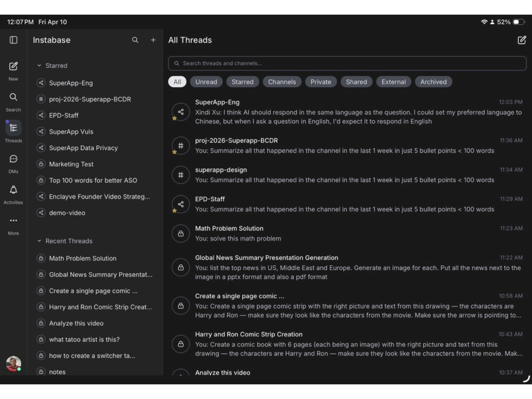
Task: Click the Wi-Fi status icon
Action: (x=484, y=22)
